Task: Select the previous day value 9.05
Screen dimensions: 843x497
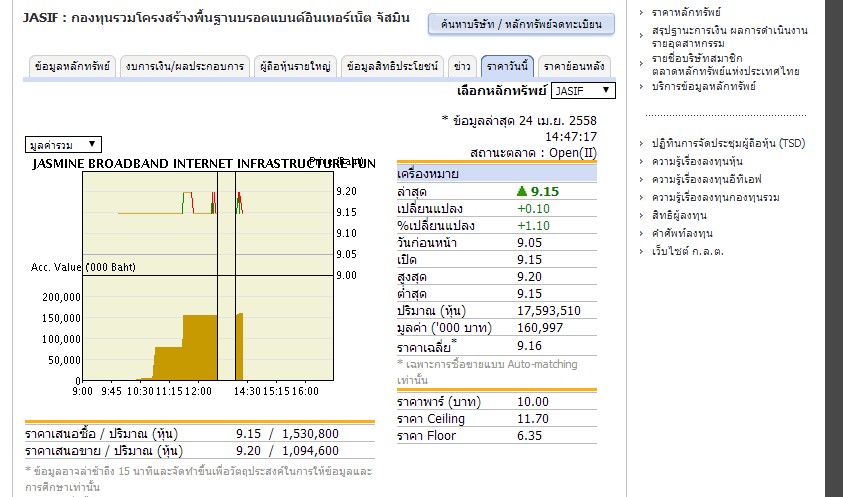Action: [530, 243]
